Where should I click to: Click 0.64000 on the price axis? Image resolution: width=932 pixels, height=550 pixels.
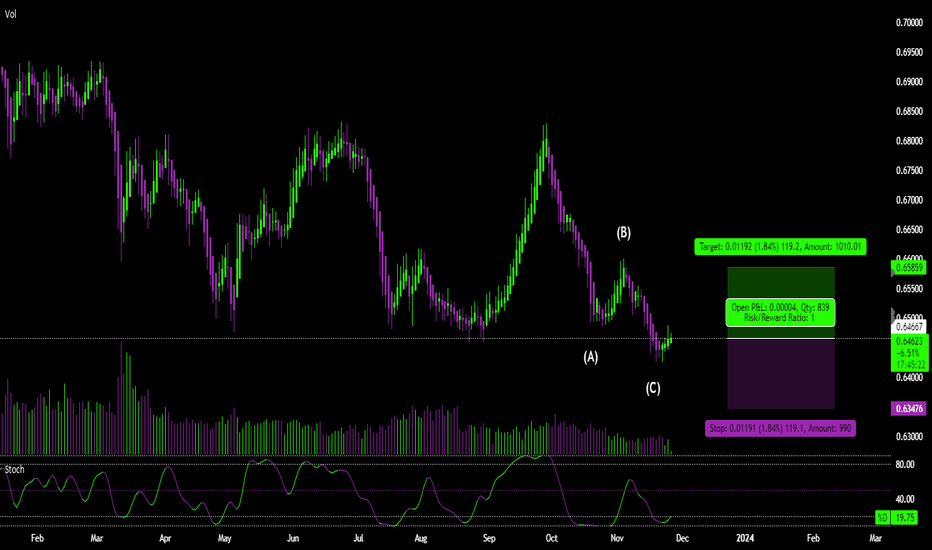point(909,377)
